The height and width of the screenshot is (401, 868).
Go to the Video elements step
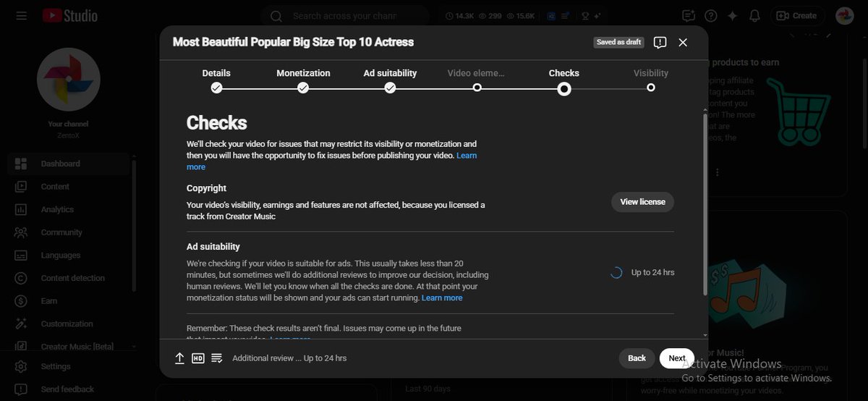coord(477,80)
